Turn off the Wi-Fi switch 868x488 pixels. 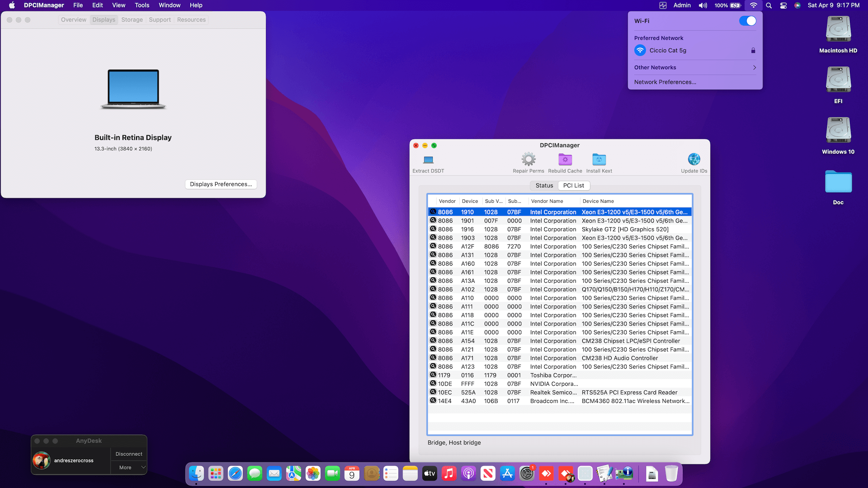click(x=747, y=21)
